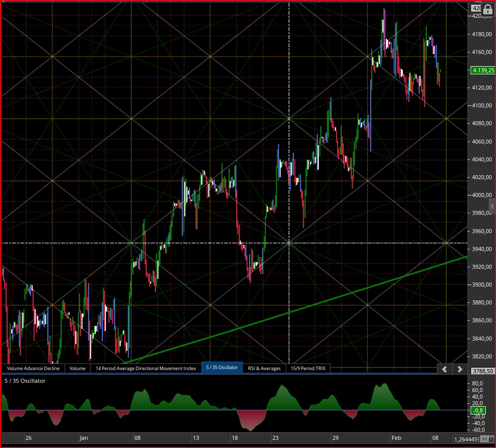
Task: Click the 3960,00 price axis label
Action: click(x=482, y=231)
